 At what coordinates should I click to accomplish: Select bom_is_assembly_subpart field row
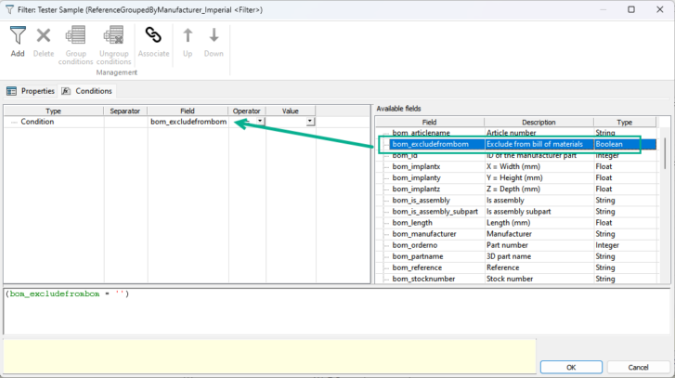[x=517, y=211]
